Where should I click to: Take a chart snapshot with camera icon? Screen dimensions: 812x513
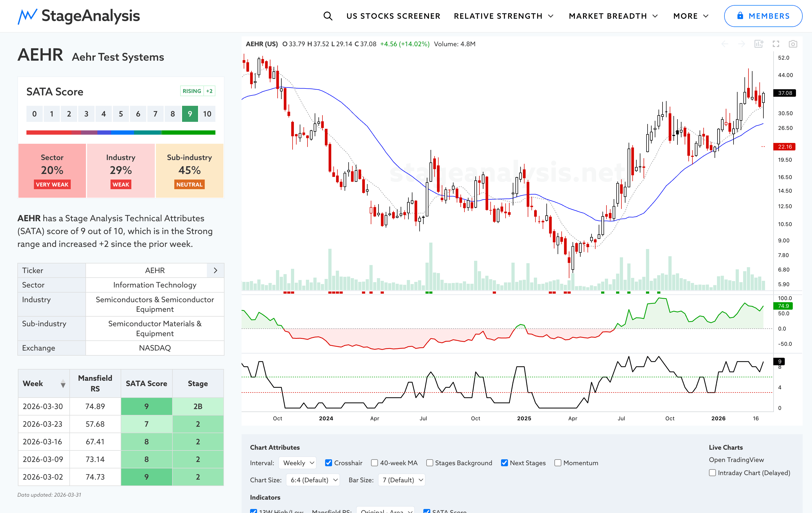[x=793, y=44]
